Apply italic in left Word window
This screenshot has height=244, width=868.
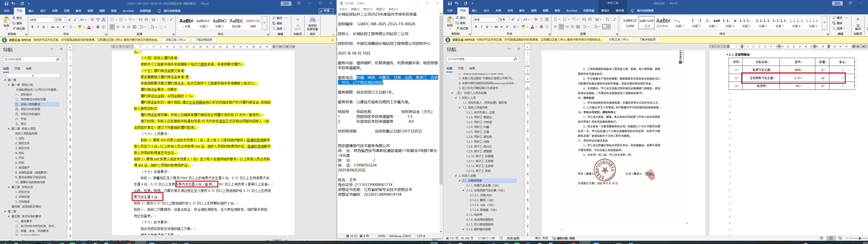click(x=38, y=27)
